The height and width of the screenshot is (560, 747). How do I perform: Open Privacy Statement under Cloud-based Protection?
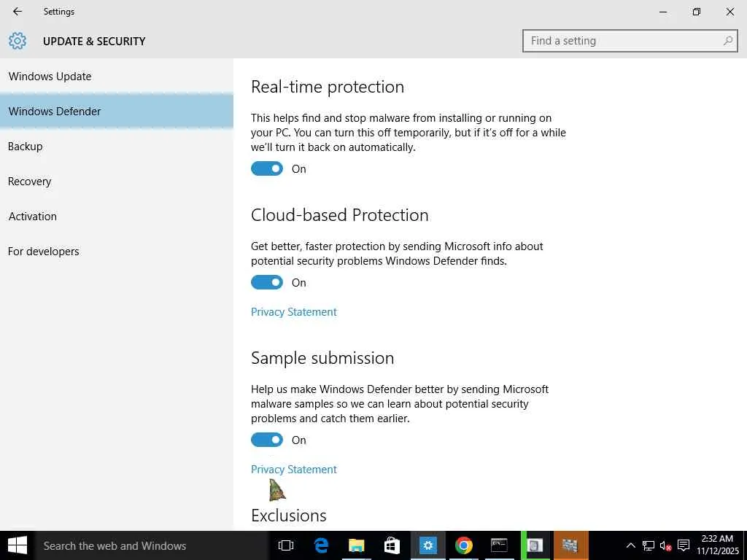coord(293,312)
